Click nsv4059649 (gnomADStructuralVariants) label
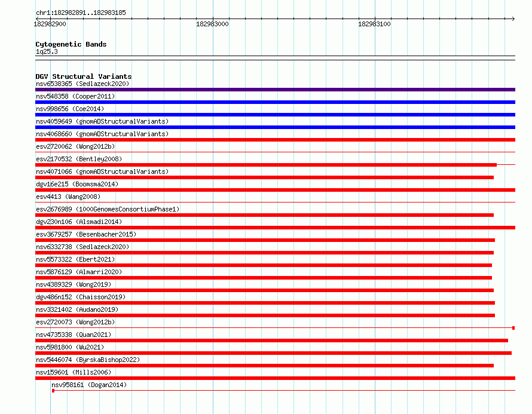The width and height of the screenshot is (532, 414). tap(102, 121)
